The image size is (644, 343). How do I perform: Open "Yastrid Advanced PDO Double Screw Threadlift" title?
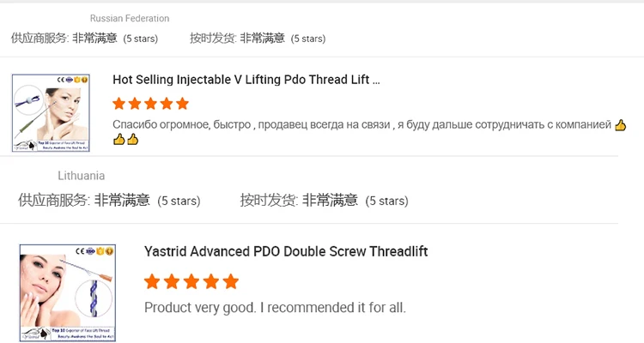pyautogui.click(x=286, y=251)
